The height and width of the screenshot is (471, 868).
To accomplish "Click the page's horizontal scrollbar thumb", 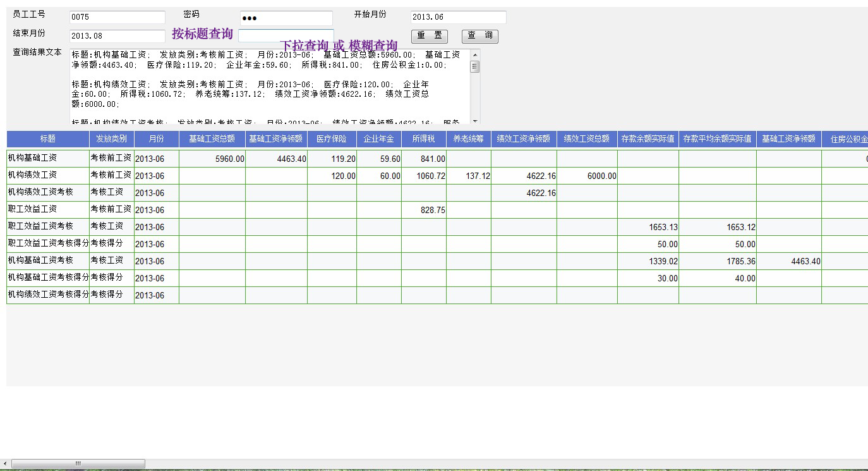I will (x=78, y=463).
